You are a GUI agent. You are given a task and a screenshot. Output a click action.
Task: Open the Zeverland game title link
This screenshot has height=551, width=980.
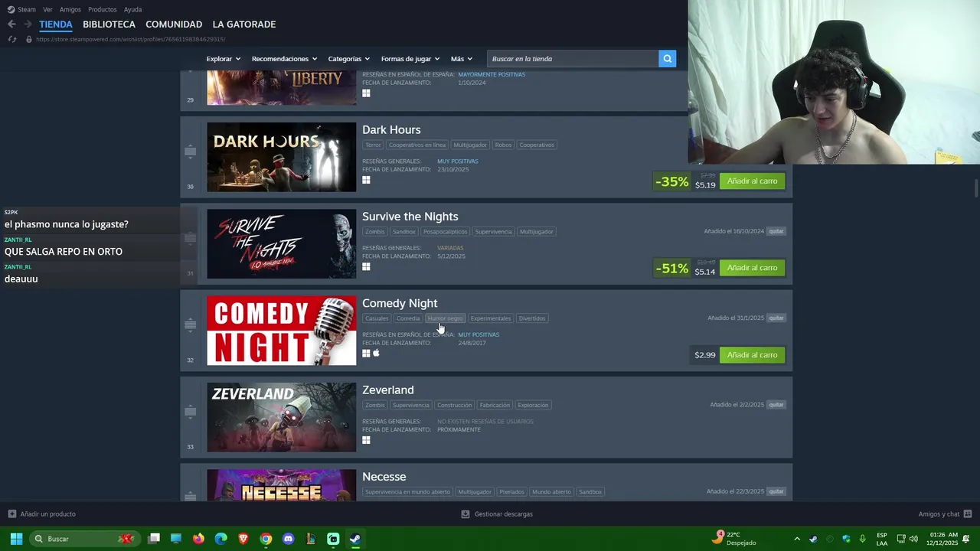388,390
